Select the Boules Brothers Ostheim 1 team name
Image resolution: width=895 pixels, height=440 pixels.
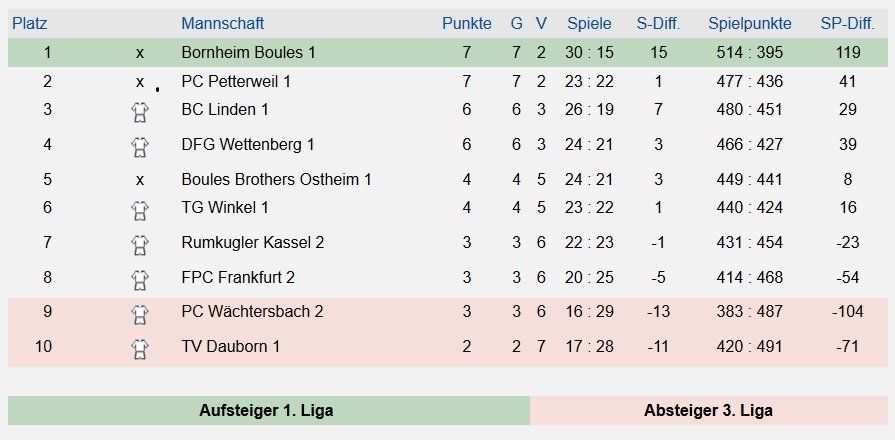click(x=277, y=179)
